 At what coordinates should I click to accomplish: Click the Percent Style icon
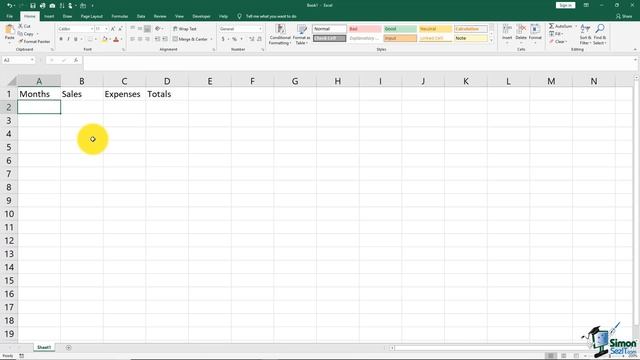tap(234, 39)
